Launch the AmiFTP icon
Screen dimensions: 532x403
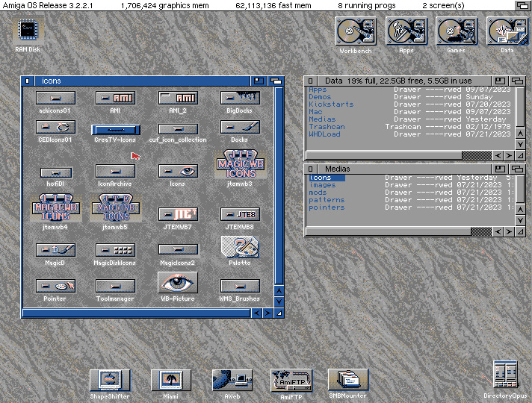click(x=291, y=381)
